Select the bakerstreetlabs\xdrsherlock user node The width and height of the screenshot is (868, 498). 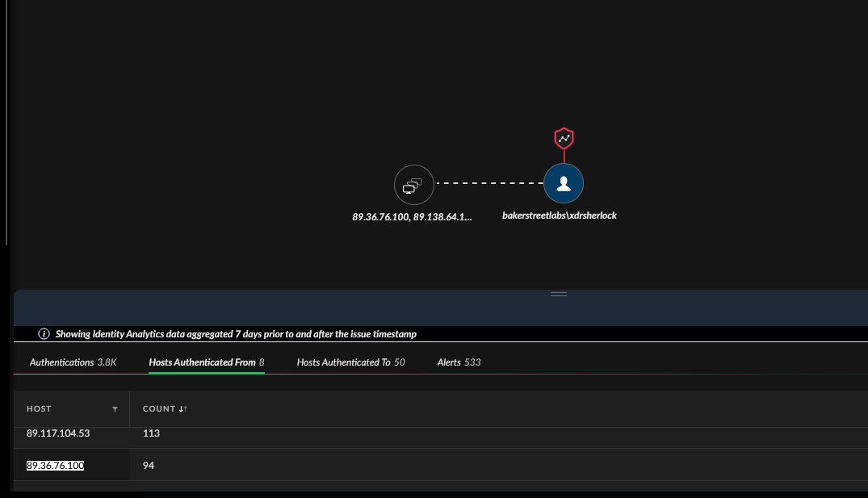[x=564, y=183]
